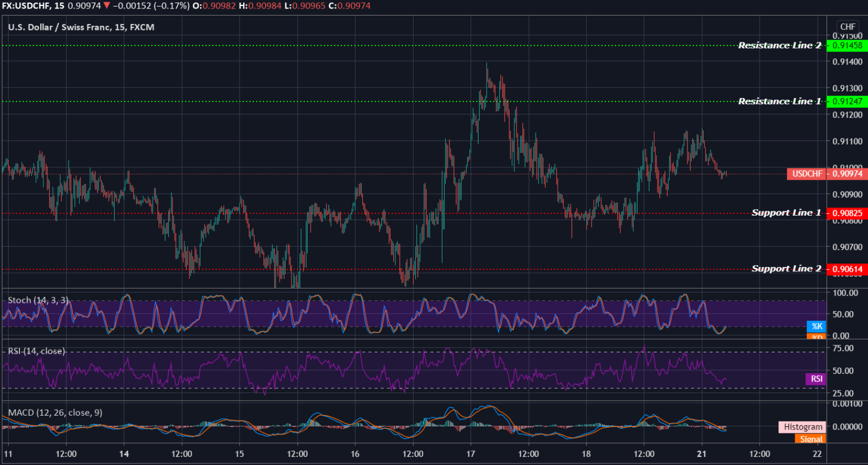Image resolution: width=868 pixels, height=465 pixels.
Task: Click the U.S. Dollar / Swiss Franc title
Action: (81, 27)
